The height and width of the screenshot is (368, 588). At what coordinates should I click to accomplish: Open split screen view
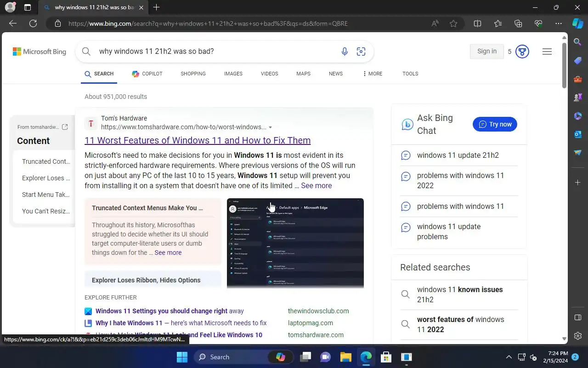pyautogui.click(x=477, y=23)
